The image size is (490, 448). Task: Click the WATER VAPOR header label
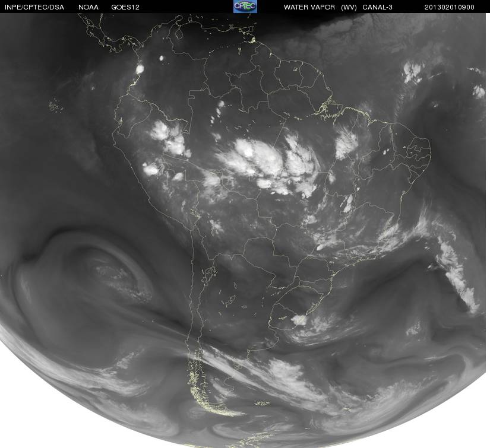click(x=309, y=7)
